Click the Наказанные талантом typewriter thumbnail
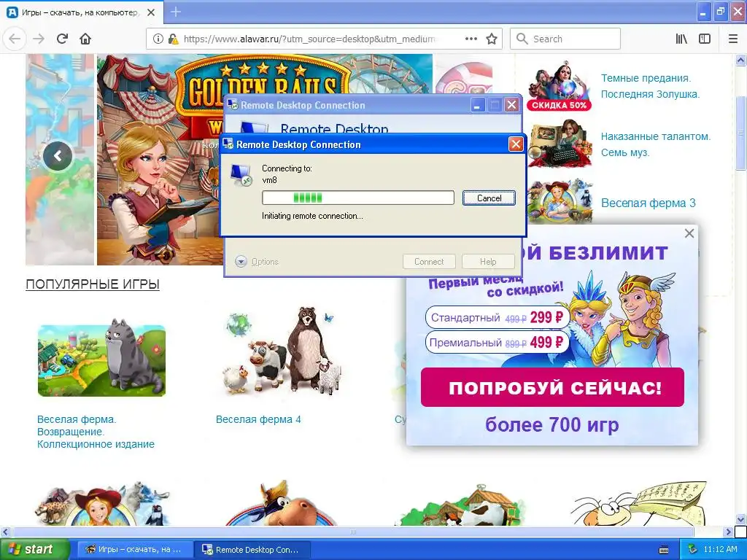The width and height of the screenshot is (747, 560). [x=560, y=144]
